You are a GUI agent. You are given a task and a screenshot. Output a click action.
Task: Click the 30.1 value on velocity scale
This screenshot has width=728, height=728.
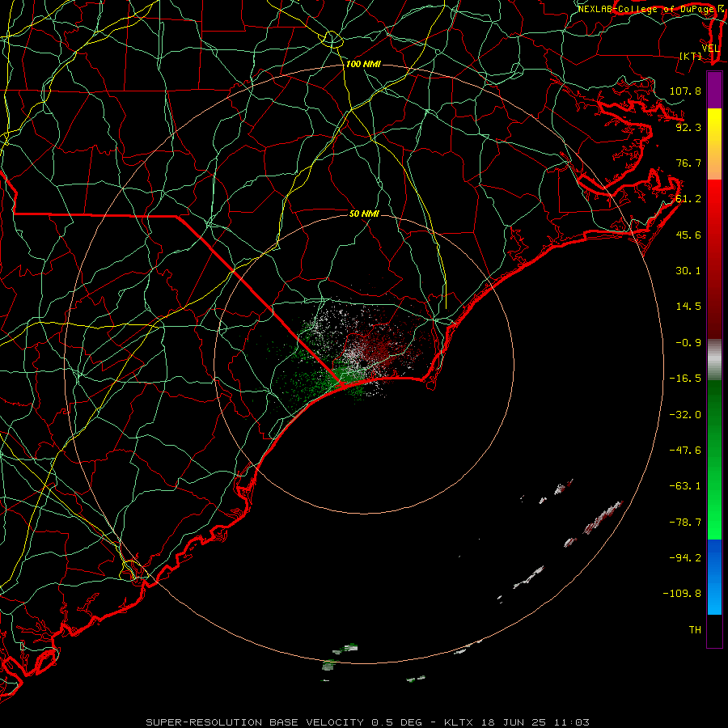(688, 271)
